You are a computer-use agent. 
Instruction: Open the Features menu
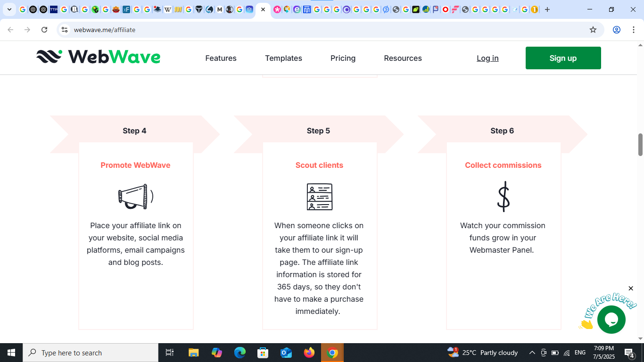point(221,58)
